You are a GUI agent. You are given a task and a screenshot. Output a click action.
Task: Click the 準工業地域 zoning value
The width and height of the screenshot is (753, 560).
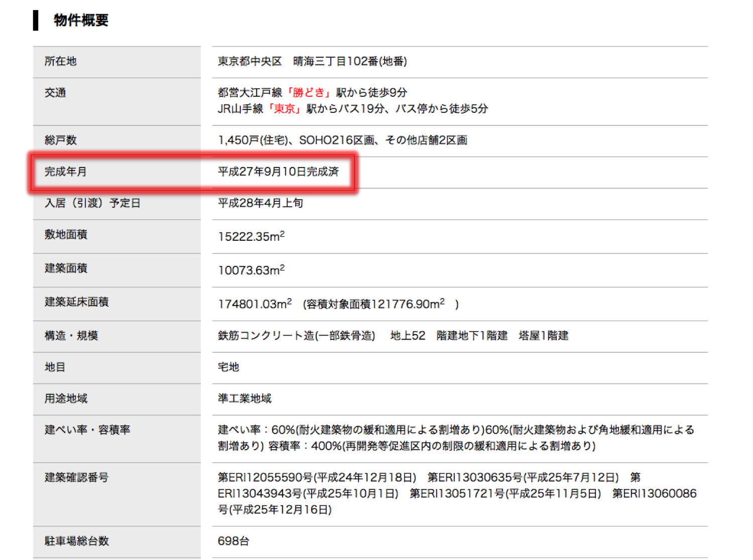tap(244, 398)
